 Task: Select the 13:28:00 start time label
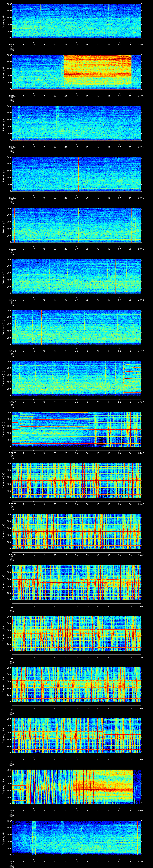click(x=12, y=249)
